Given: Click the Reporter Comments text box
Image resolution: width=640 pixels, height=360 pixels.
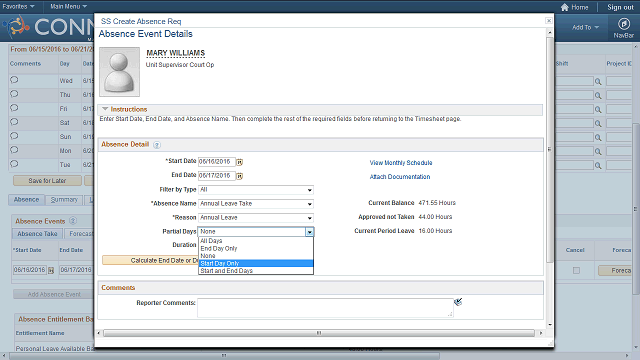Looking at the screenshot, I should pos(325,308).
